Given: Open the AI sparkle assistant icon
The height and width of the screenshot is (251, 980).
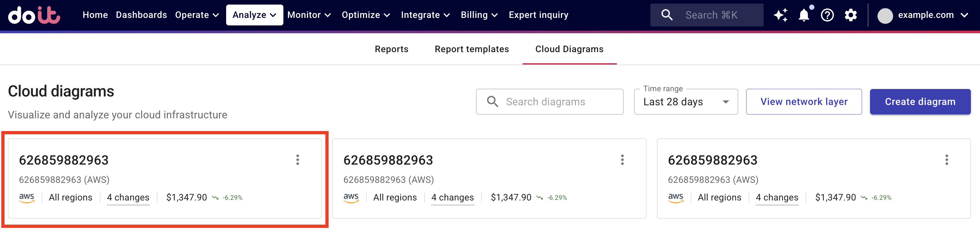Looking at the screenshot, I should pos(780,15).
